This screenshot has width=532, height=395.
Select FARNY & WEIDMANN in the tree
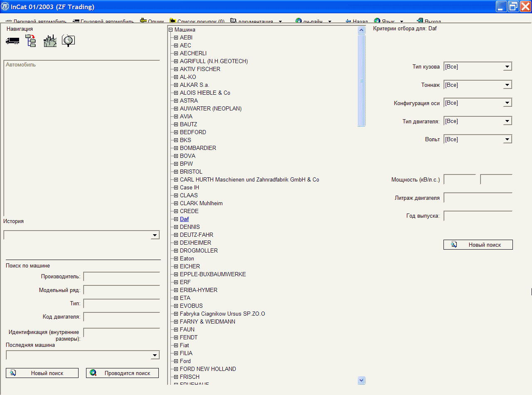[x=207, y=322]
